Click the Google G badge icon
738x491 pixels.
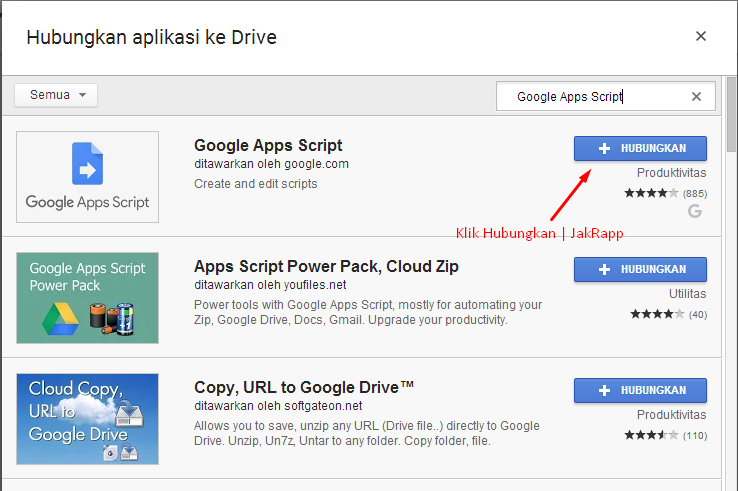click(695, 211)
